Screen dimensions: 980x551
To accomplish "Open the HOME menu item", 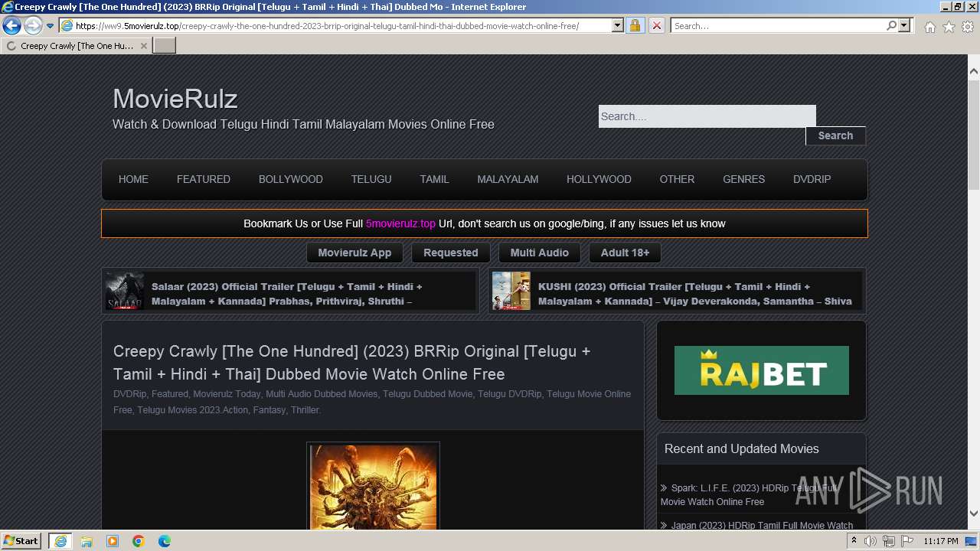I will pyautogui.click(x=133, y=179).
